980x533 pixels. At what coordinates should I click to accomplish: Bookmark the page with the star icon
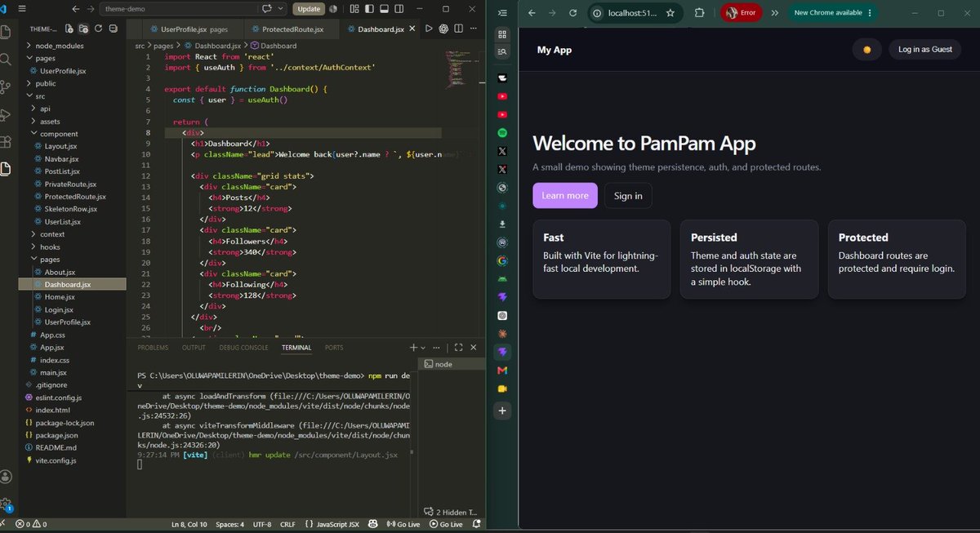tap(670, 13)
